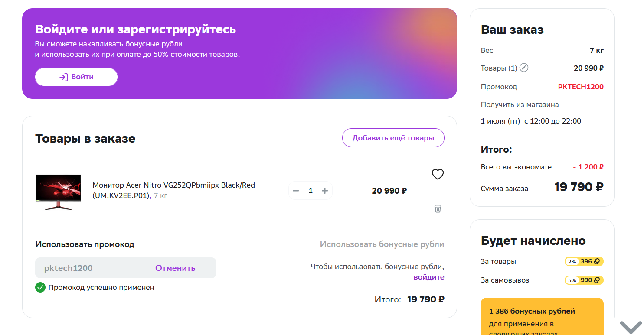This screenshot has height=335, width=644.
Task: Click the Использовать бонусные рубли heading
Action: [382, 244]
